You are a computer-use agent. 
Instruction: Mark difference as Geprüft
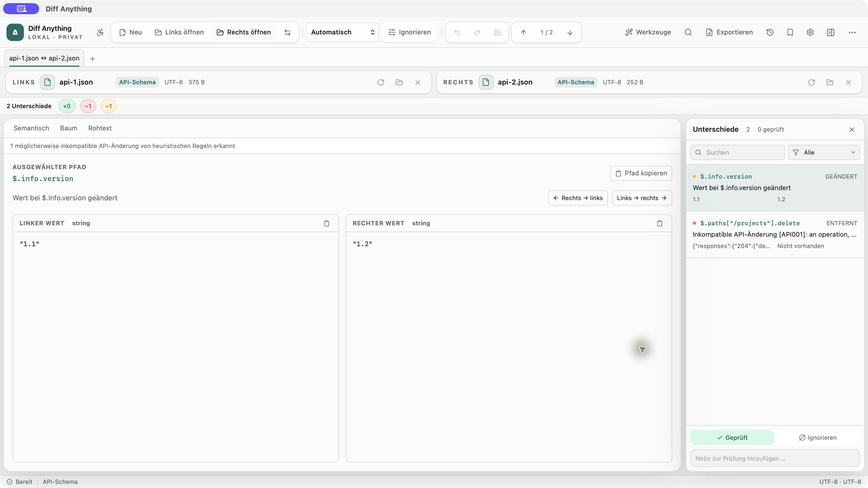pos(732,438)
